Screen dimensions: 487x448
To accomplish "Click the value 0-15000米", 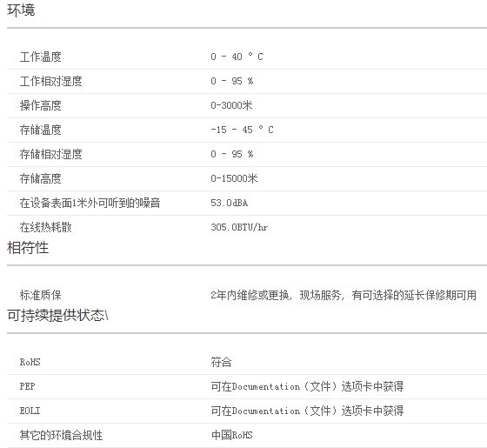I will coord(234,178).
